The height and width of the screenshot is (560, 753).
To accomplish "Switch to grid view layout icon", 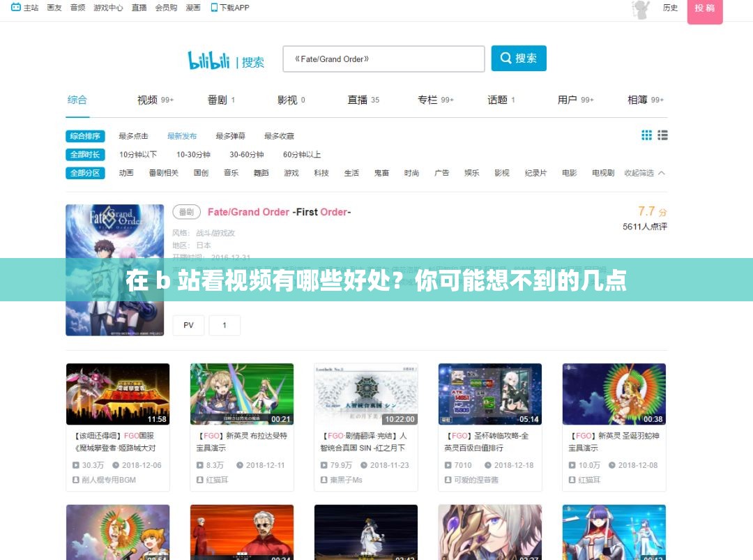I will 646,135.
